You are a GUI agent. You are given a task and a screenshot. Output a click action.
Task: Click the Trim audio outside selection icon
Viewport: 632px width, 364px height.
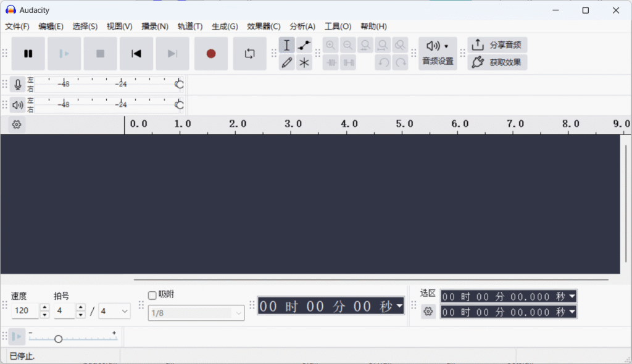pos(331,62)
